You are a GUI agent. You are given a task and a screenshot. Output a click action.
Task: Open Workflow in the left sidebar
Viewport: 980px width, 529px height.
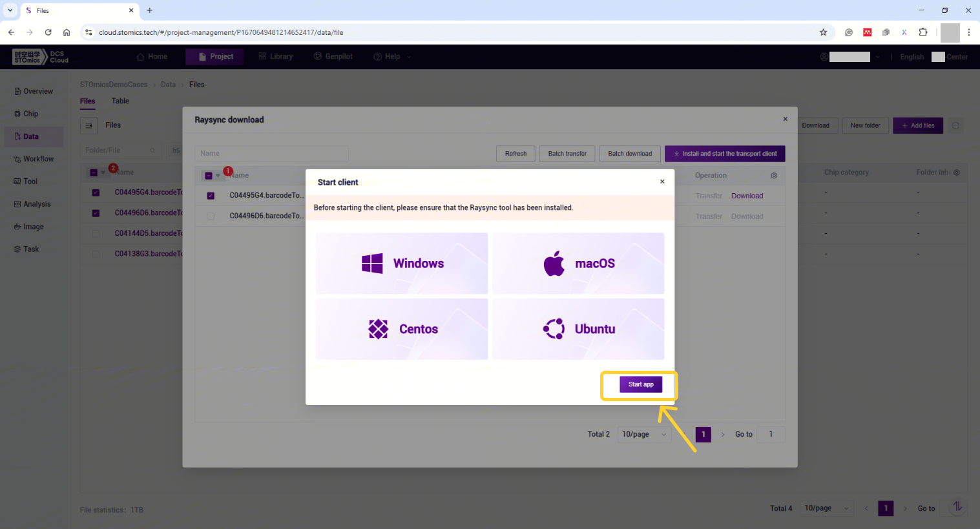(34, 159)
